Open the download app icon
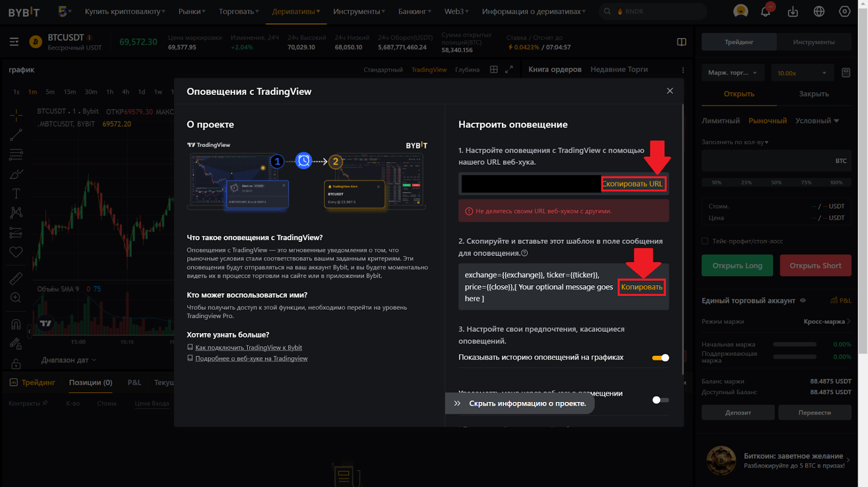This screenshot has width=868, height=487. [793, 11]
